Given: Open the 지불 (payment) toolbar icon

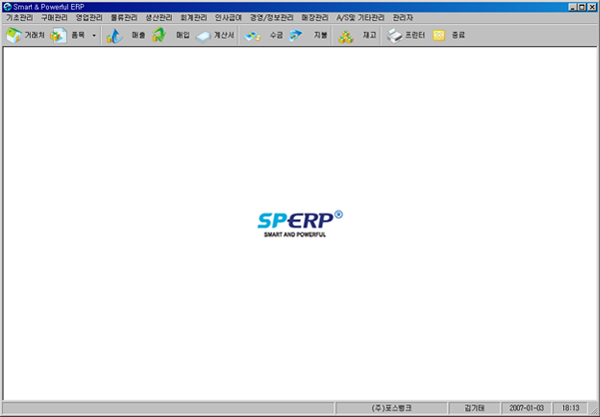Looking at the screenshot, I should (x=296, y=35).
